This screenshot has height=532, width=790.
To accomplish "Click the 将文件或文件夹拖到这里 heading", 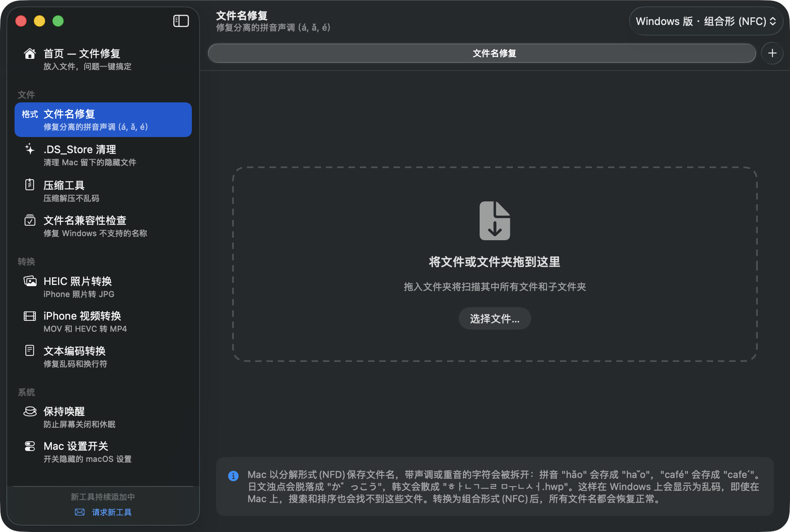I will click(495, 262).
